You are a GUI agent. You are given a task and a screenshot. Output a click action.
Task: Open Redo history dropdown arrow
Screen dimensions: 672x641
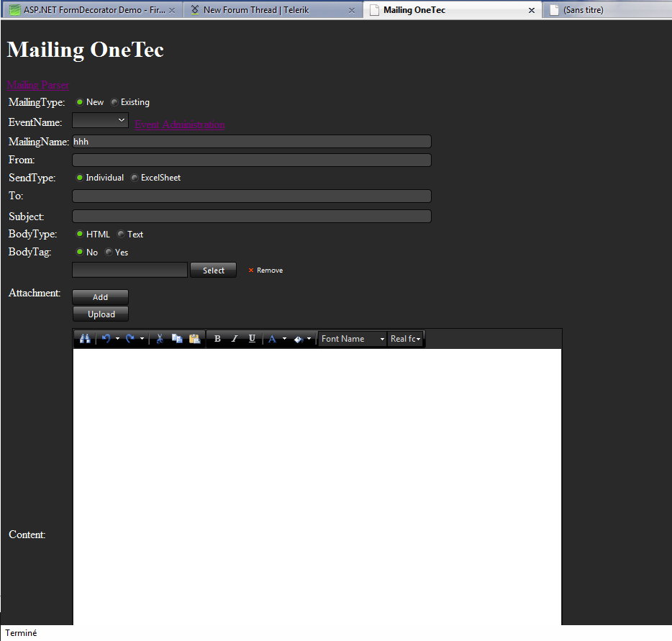coord(142,339)
